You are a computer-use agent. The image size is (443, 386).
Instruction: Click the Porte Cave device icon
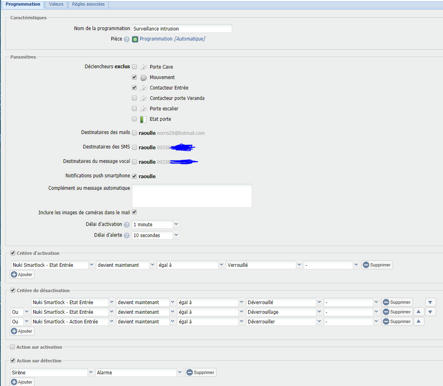tap(143, 67)
